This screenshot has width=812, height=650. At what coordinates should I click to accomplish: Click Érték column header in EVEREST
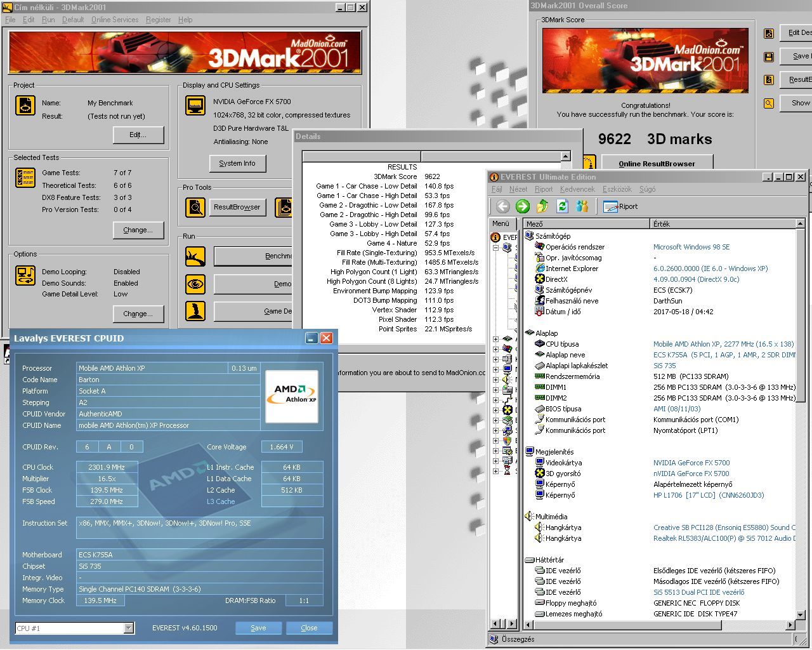click(x=723, y=224)
